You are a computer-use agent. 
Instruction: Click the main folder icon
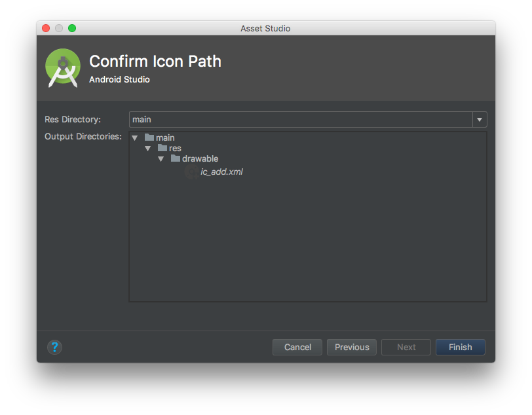(x=149, y=137)
